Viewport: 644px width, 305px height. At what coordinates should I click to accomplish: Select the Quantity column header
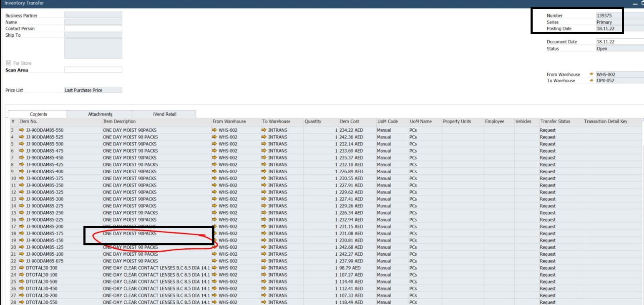pos(319,121)
